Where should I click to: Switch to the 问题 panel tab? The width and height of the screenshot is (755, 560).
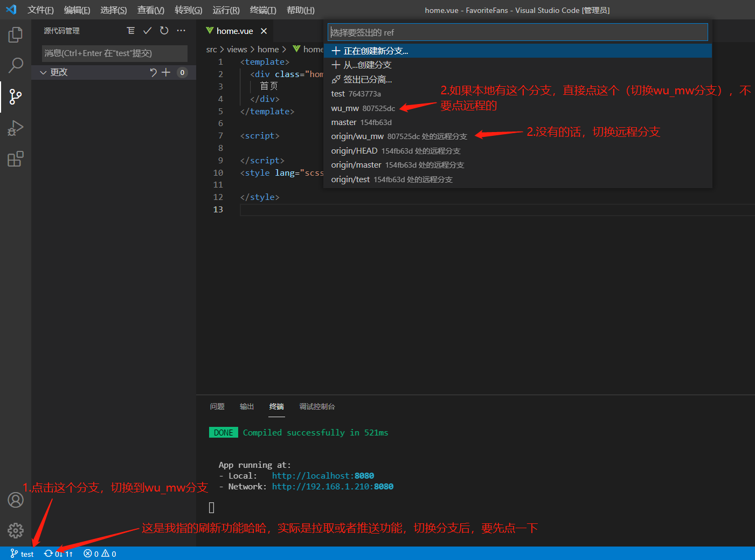(x=217, y=406)
